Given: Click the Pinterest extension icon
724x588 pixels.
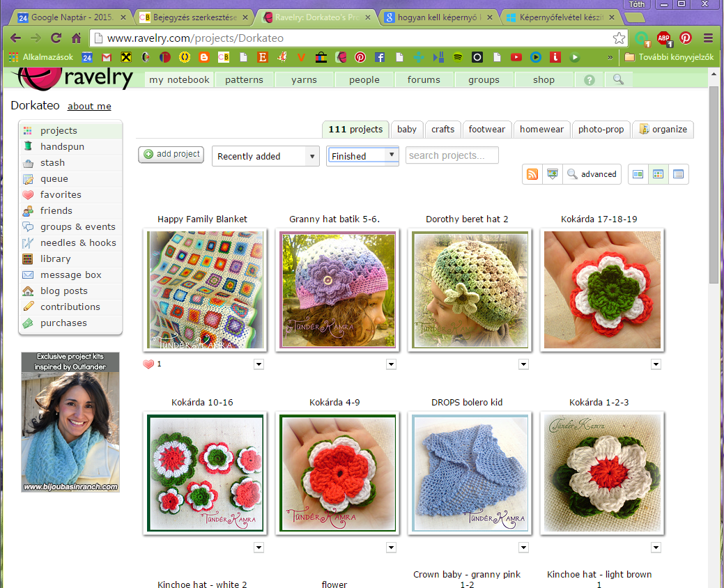Looking at the screenshot, I should [x=686, y=38].
